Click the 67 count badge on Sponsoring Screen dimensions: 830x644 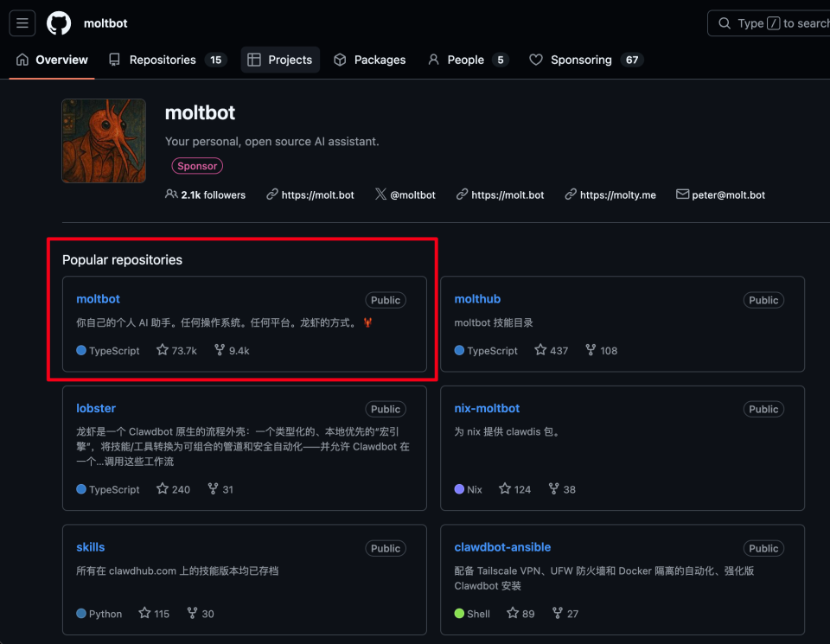(632, 60)
